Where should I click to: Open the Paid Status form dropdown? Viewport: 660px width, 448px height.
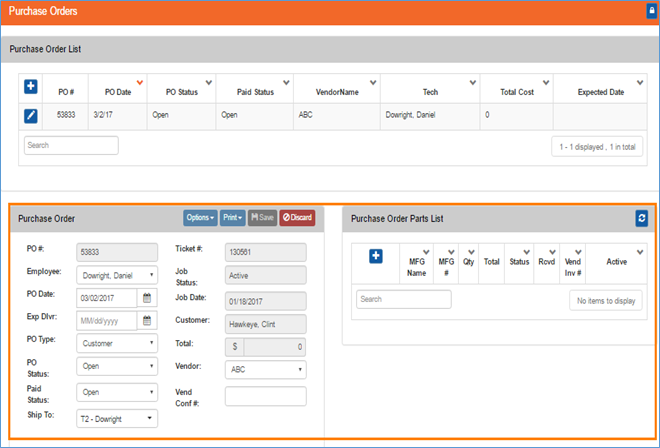pyautogui.click(x=117, y=392)
